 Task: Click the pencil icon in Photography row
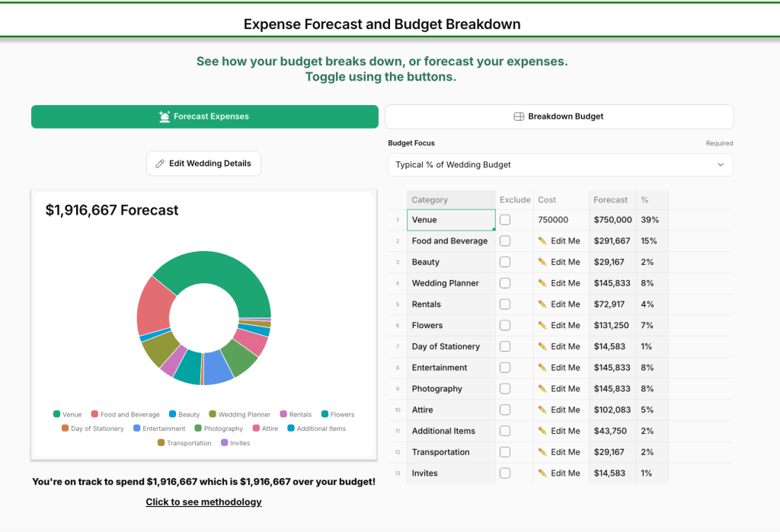(542, 389)
